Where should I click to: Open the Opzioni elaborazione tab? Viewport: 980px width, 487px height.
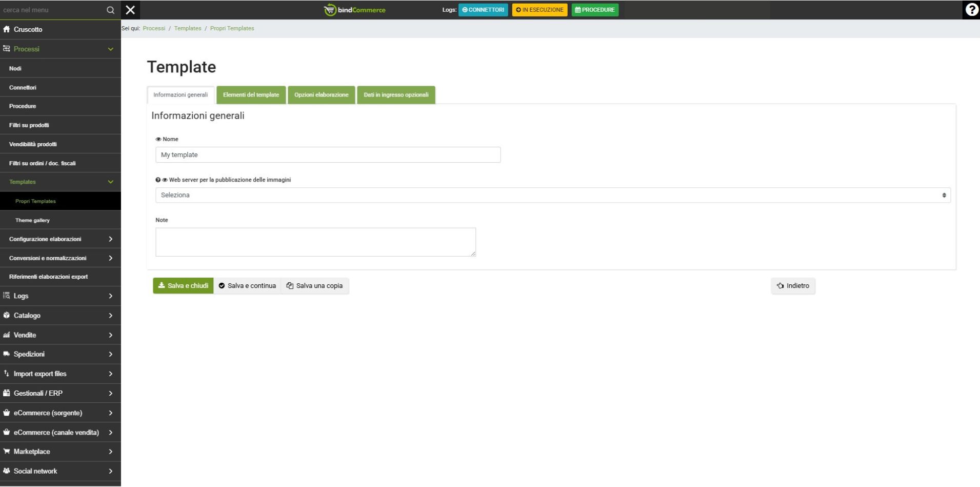point(321,95)
